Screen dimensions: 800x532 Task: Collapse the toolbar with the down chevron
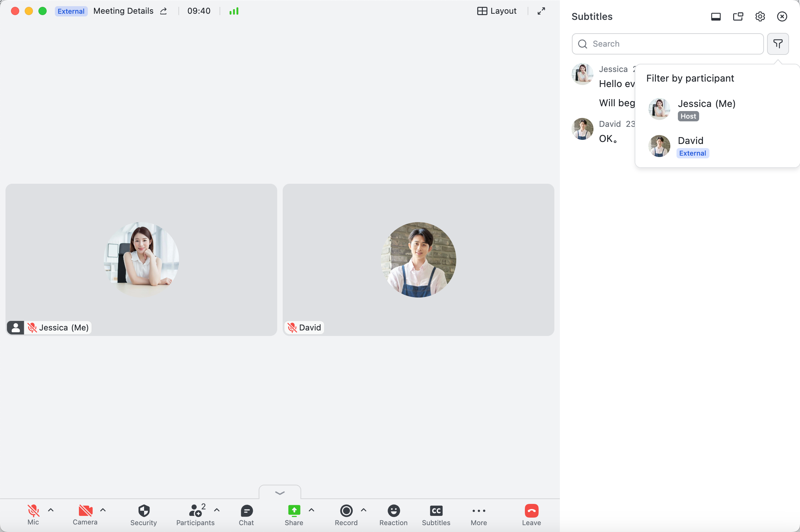tap(280, 493)
